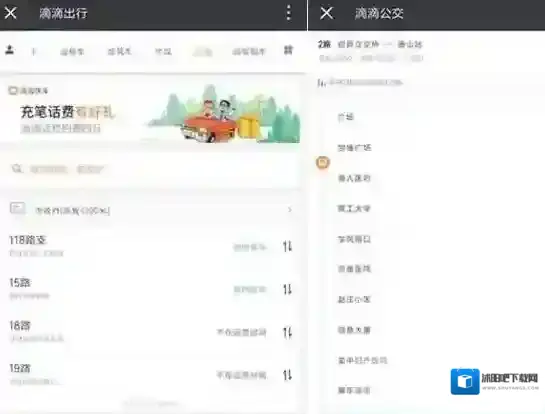Image resolution: width=545 pixels, height=414 pixels.
Task: Swap direction for the 118路 route
Action: pos(287,246)
